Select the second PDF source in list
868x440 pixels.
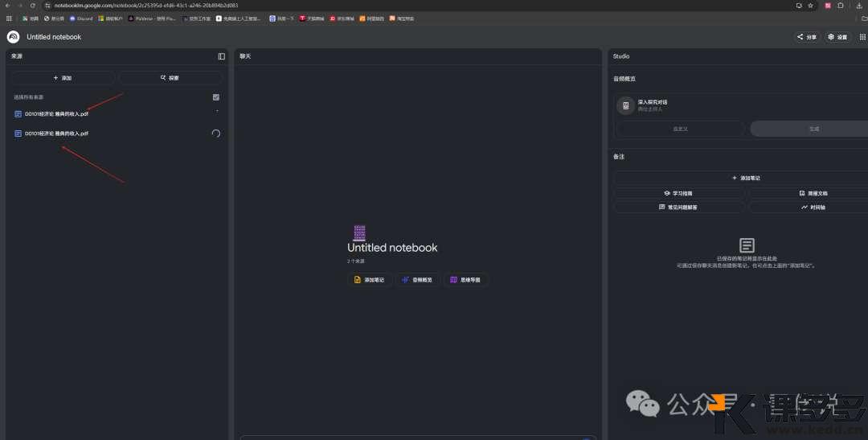coord(56,134)
